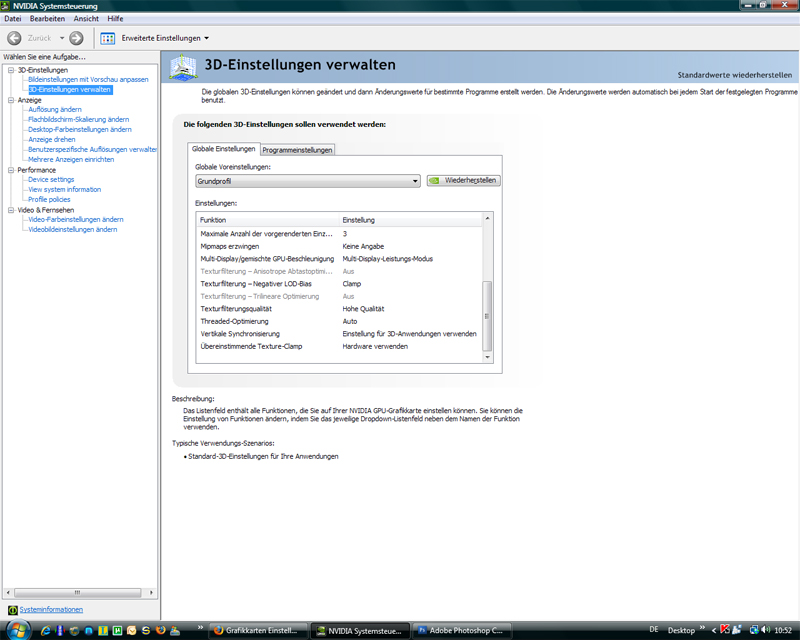Open the Hilfe menu

coord(115,19)
